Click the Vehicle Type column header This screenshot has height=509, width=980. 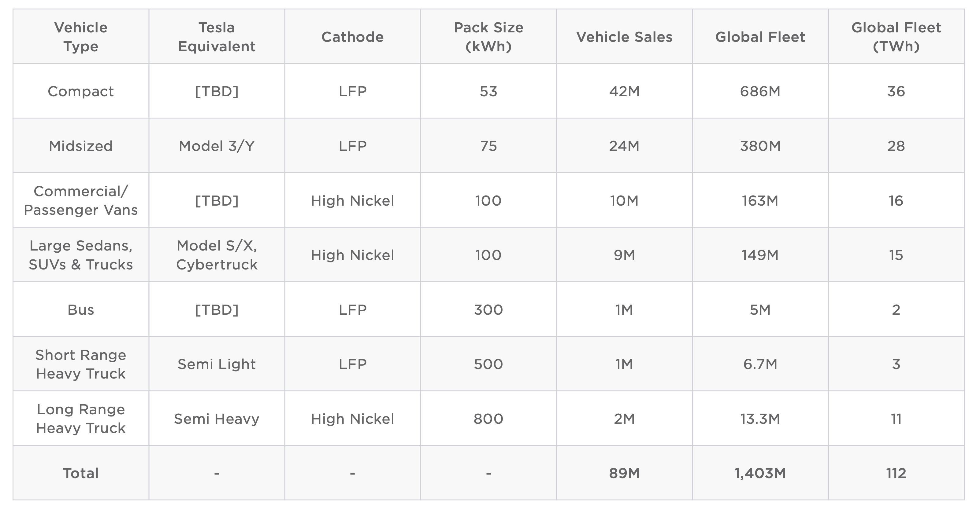[81, 37]
